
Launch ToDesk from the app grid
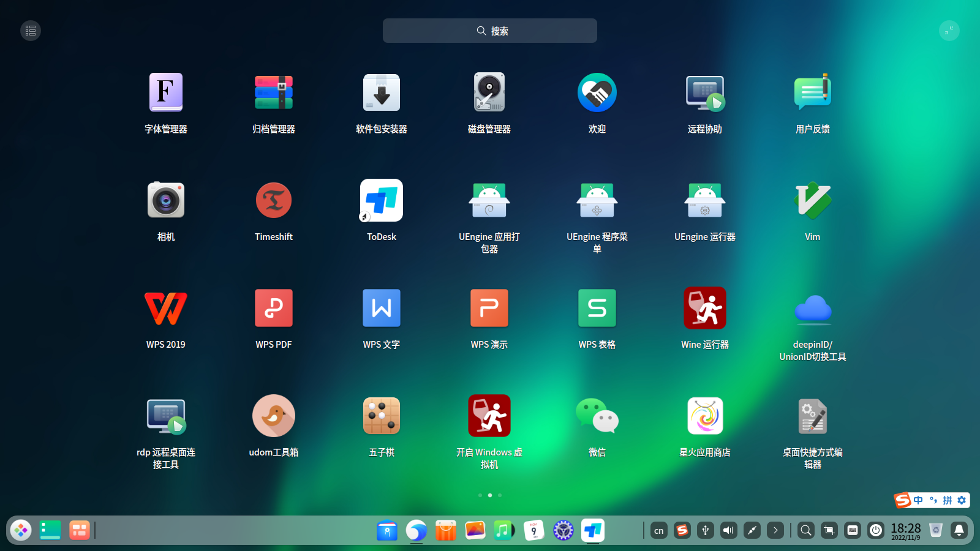coord(382,200)
